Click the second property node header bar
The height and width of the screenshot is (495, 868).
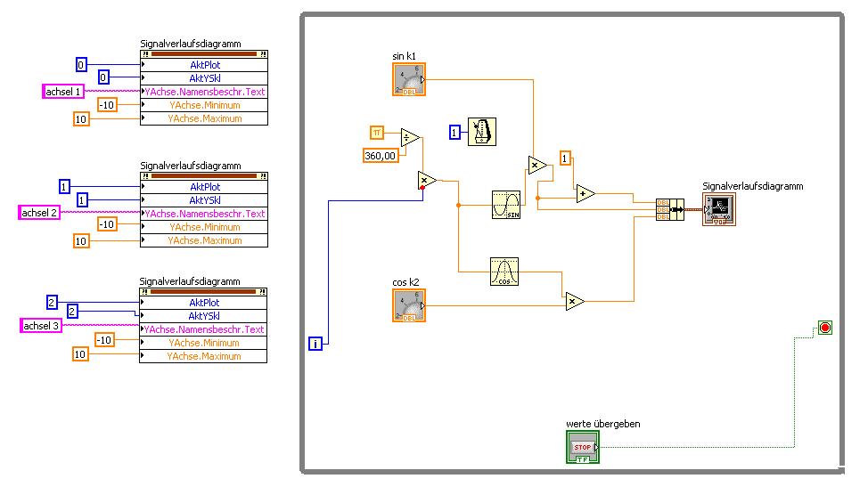coord(204,176)
